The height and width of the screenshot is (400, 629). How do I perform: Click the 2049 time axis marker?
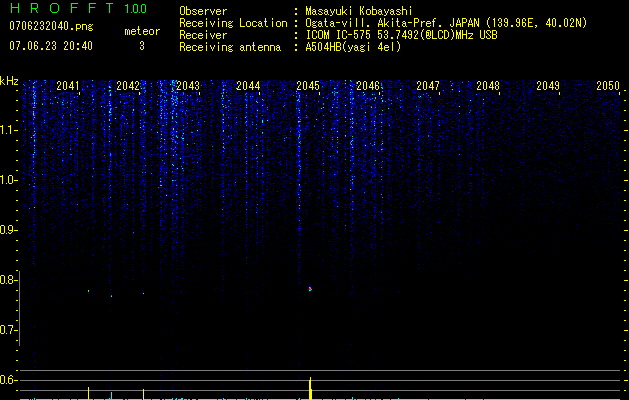pyautogui.click(x=548, y=86)
